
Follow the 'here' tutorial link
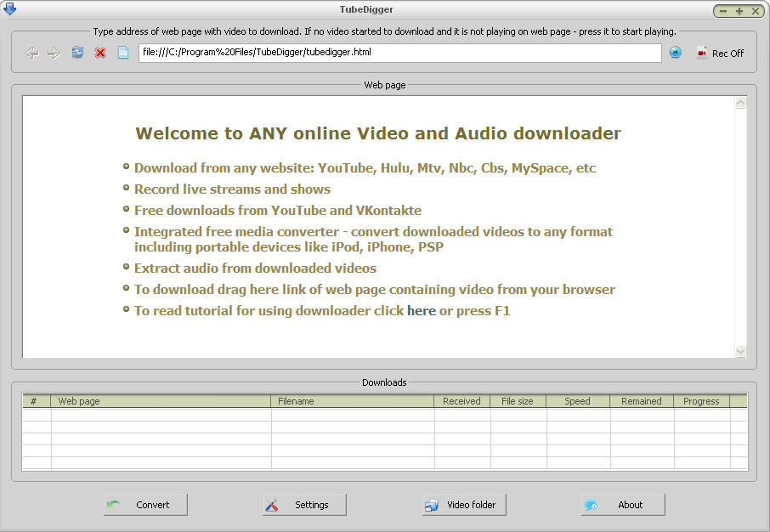point(422,311)
